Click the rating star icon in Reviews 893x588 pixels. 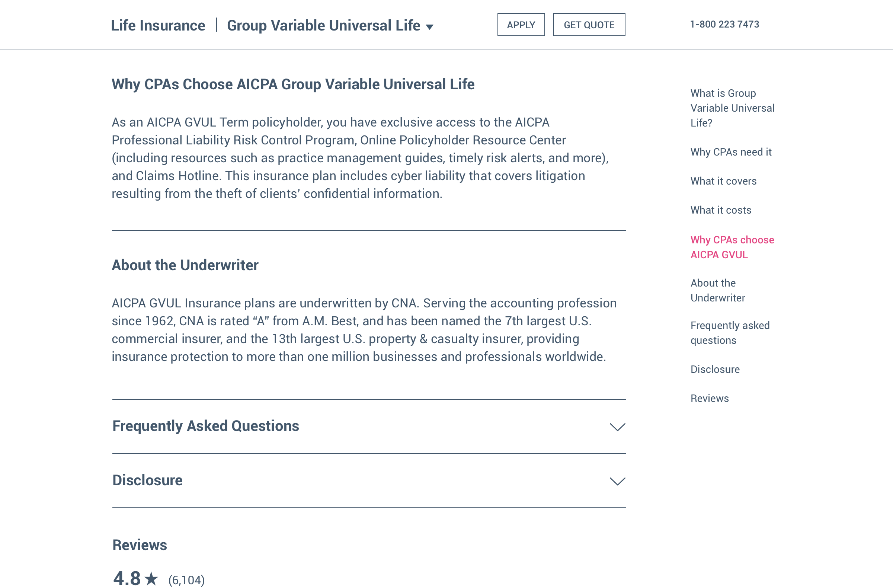tap(151, 578)
